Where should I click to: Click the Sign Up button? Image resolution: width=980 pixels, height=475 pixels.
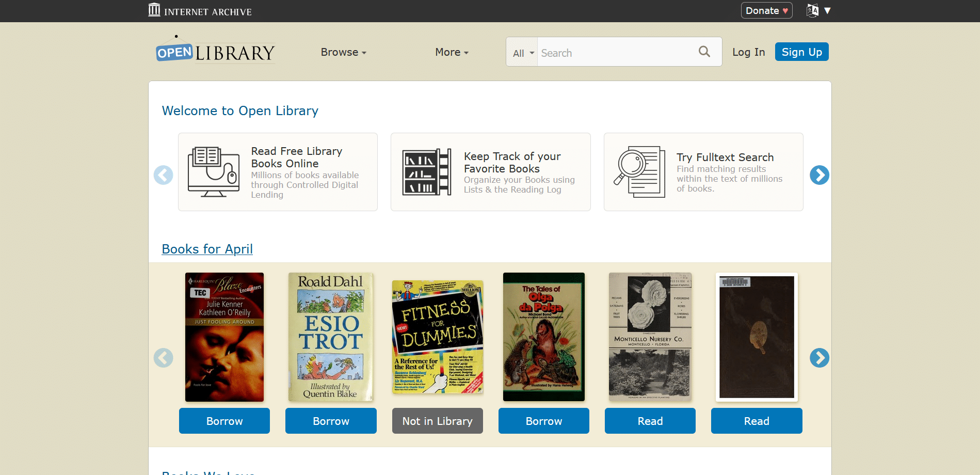click(801, 52)
